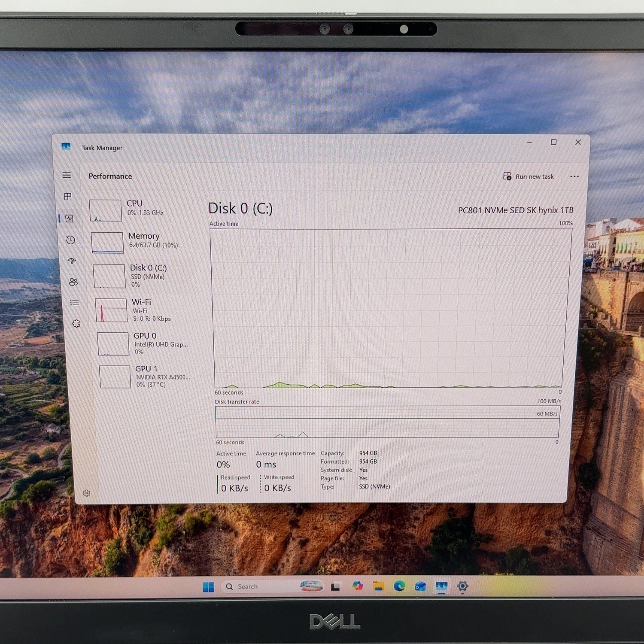The image size is (644, 644).
Task: Click the Read speed '0 KB/s' value
Action: pos(234,488)
